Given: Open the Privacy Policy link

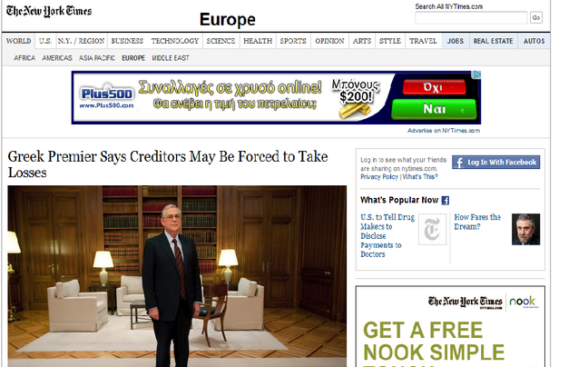Looking at the screenshot, I should click(x=379, y=177).
